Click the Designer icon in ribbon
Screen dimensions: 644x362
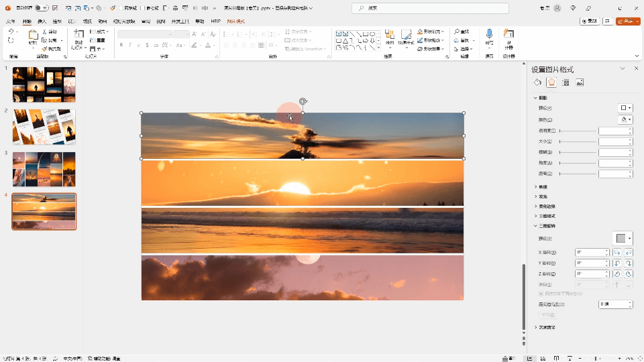508,35
